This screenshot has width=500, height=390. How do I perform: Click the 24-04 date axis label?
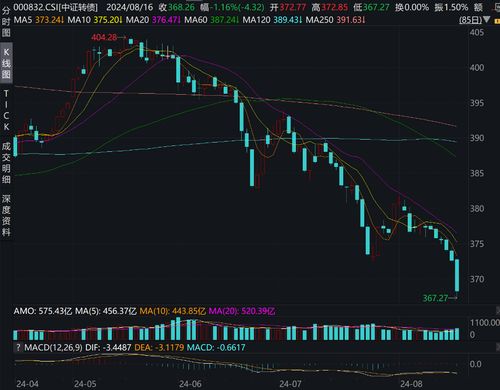click(x=27, y=384)
